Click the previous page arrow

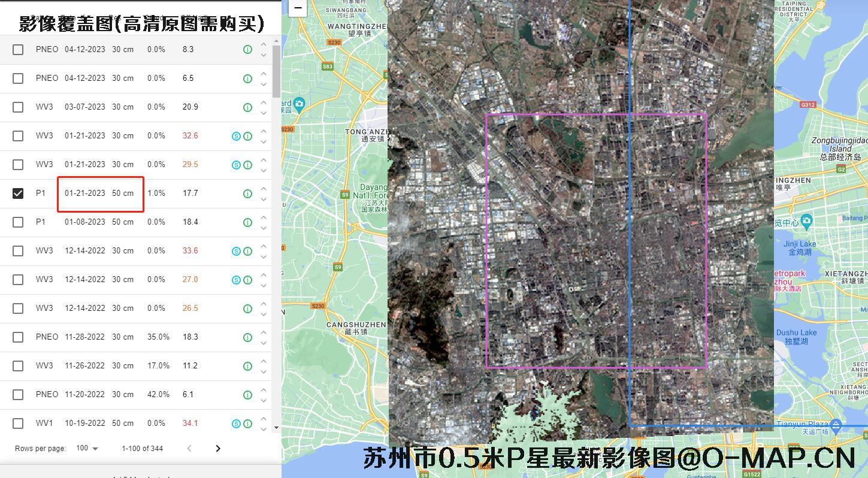[x=189, y=448]
